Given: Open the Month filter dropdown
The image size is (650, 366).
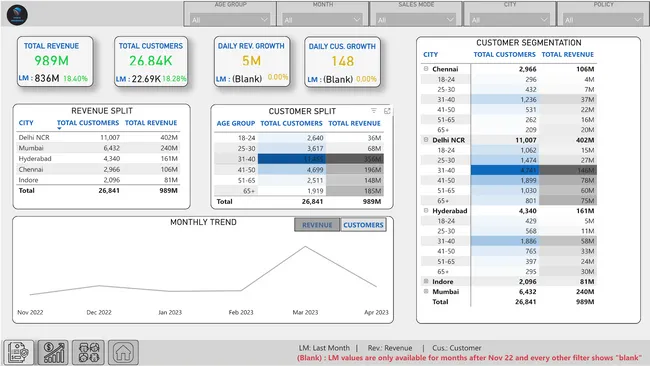Looking at the screenshot, I should click(x=323, y=19).
